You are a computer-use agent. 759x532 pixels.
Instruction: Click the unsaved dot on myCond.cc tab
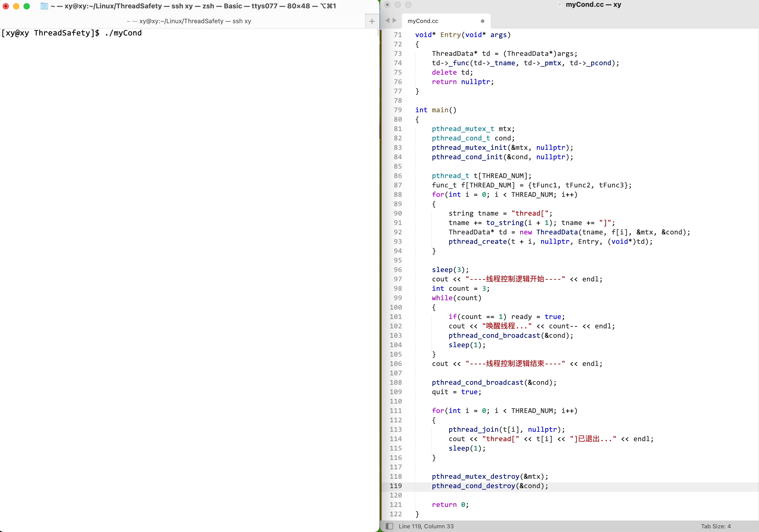tap(482, 21)
